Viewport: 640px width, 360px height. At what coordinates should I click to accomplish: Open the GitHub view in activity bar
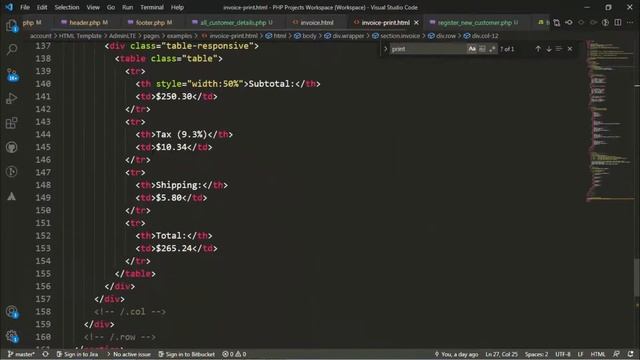tap(11, 147)
